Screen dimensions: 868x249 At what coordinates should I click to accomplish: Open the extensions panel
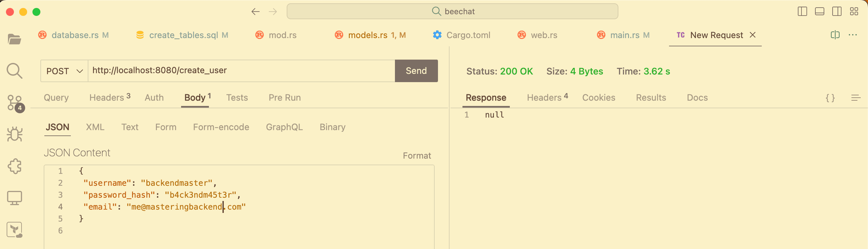click(15, 166)
